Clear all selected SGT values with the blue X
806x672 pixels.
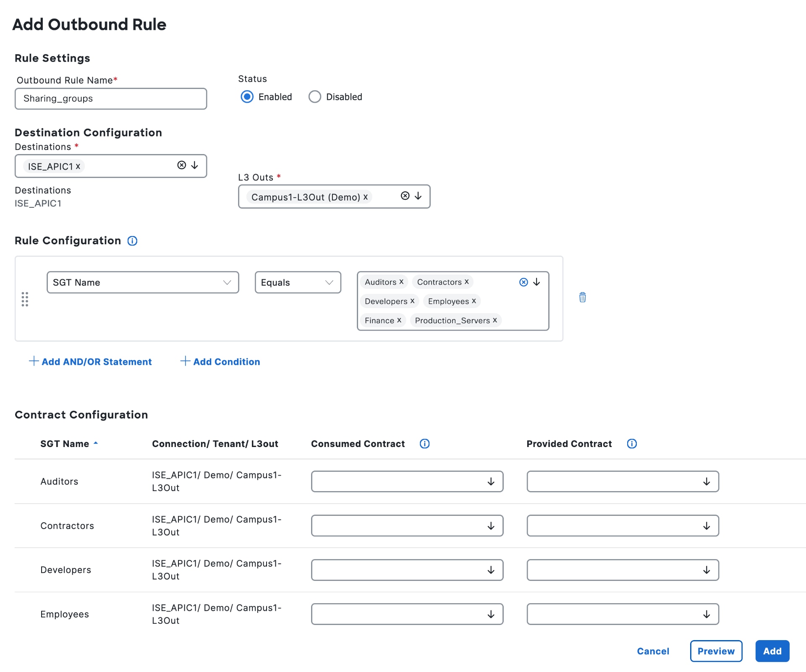pyautogui.click(x=523, y=282)
